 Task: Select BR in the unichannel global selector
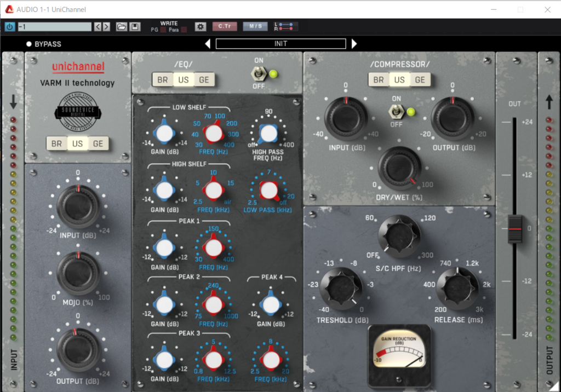pos(56,144)
